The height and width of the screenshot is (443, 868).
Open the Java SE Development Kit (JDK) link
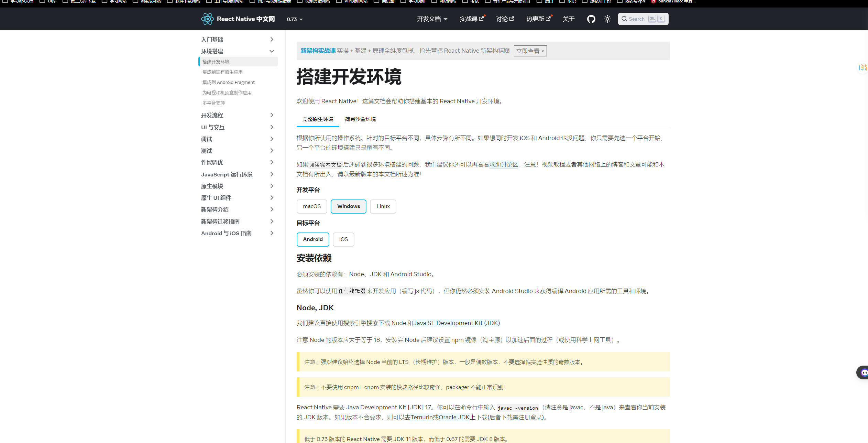click(457, 323)
